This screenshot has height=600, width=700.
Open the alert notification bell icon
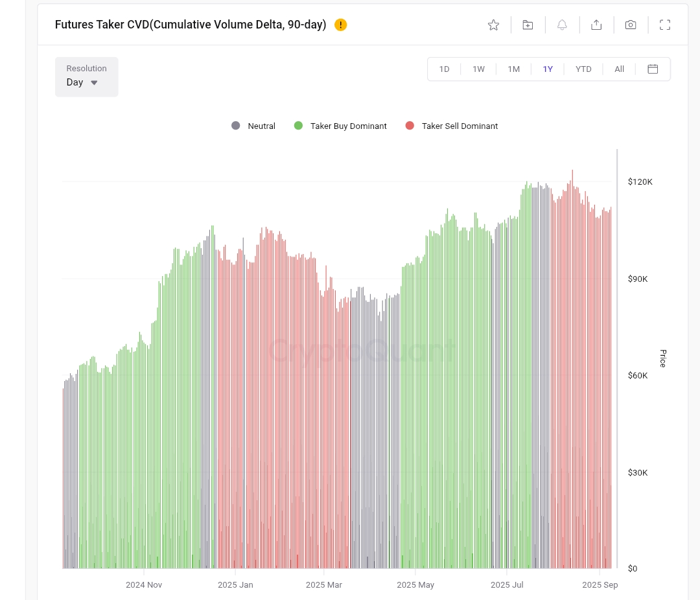[562, 25]
